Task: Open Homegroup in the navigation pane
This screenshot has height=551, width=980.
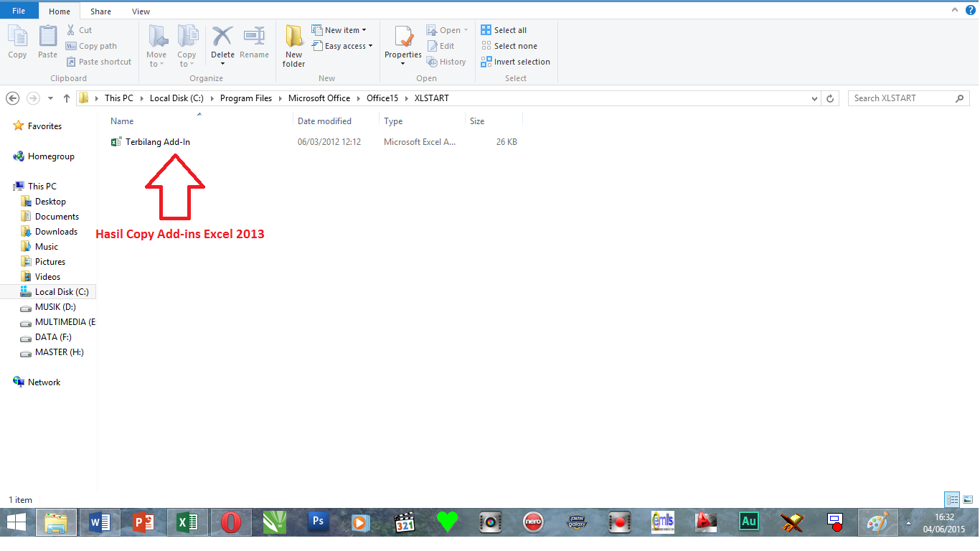Action: coord(51,156)
